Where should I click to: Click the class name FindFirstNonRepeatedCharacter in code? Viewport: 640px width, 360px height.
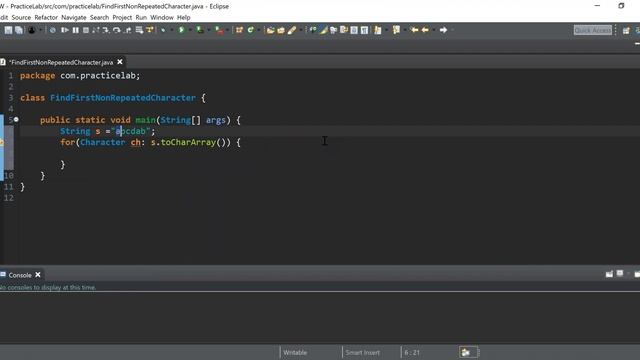pyautogui.click(x=123, y=98)
